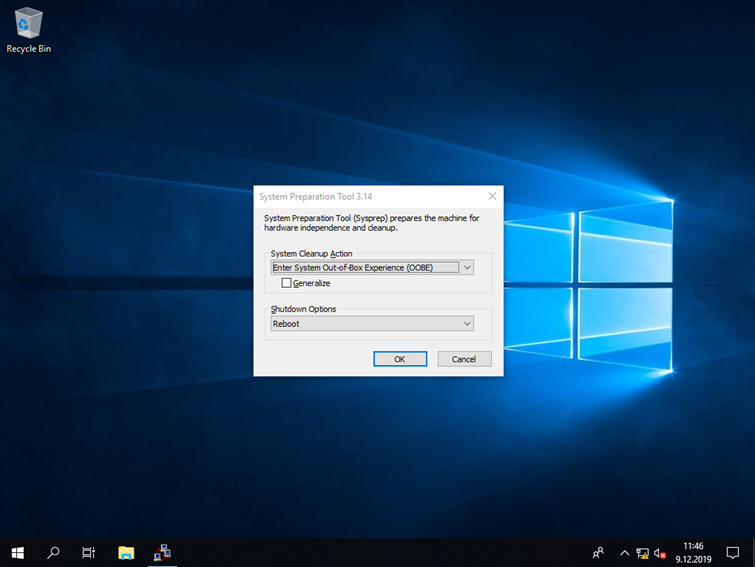The height and width of the screenshot is (567, 755).
Task: Click the muted volume tray icon
Action: click(x=660, y=553)
